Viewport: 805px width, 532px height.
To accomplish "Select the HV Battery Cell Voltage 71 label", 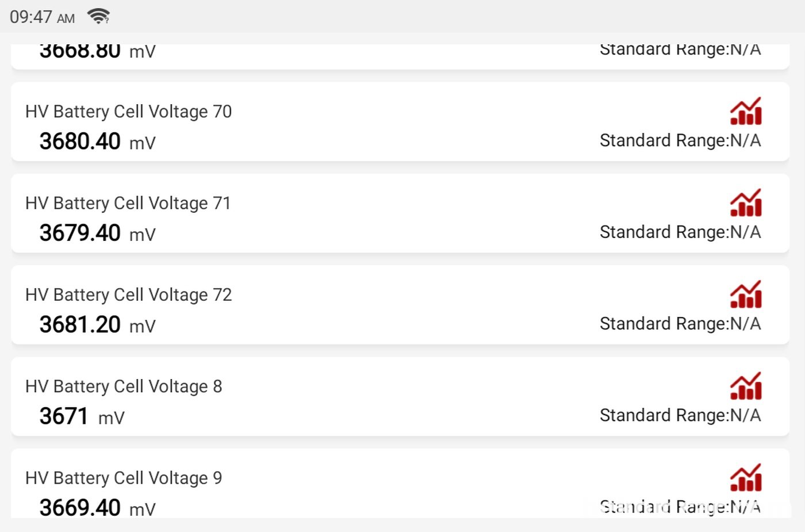I will click(128, 202).
